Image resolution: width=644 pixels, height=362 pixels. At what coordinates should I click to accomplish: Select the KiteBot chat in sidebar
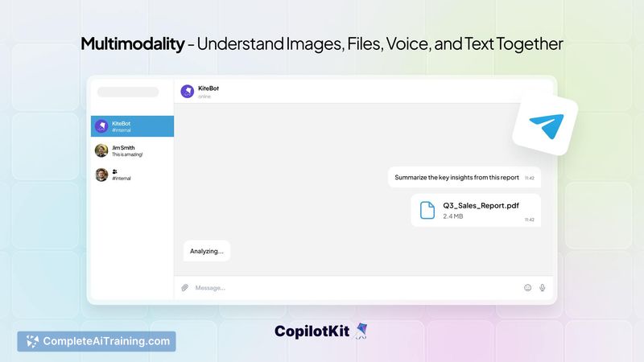[132, 126]
